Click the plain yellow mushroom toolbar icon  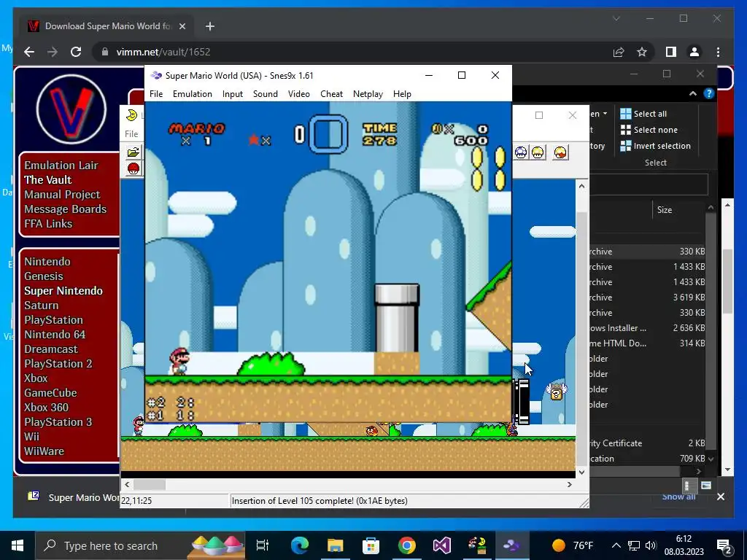(538, 152)
